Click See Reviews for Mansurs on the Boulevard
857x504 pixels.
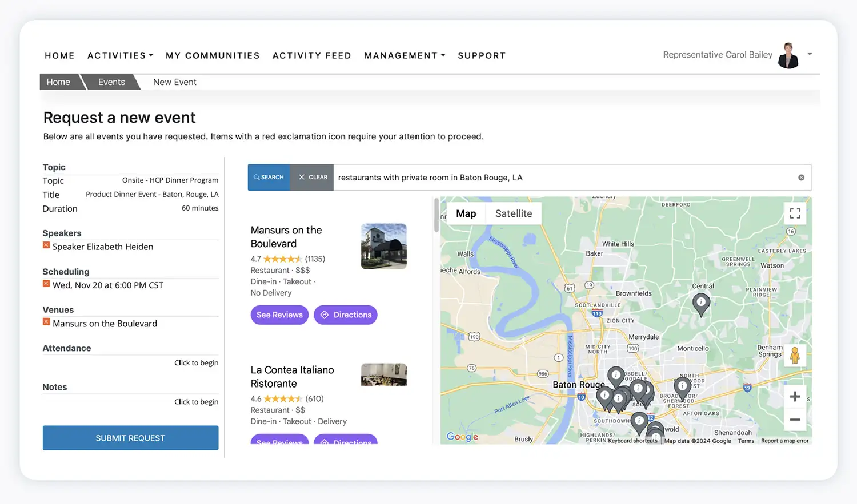(x=279, y=315)
